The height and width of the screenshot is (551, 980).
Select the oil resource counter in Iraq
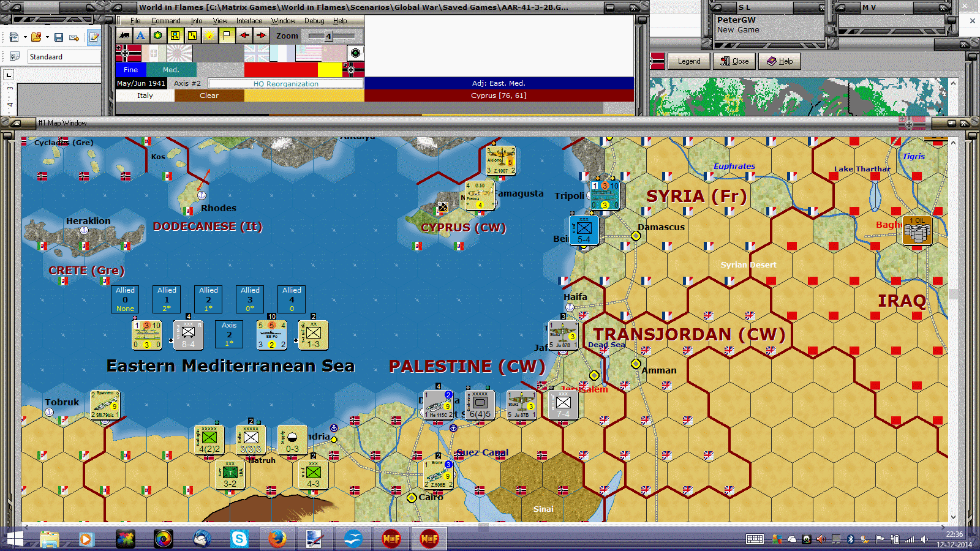click(x=917, y=231)
